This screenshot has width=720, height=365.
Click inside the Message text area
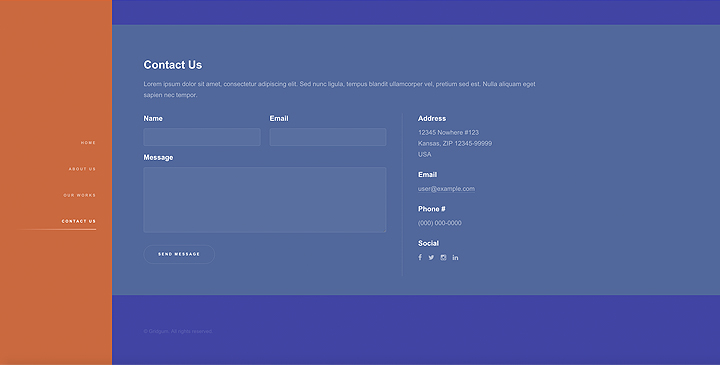pyautogui.click(x=265, y=200)
